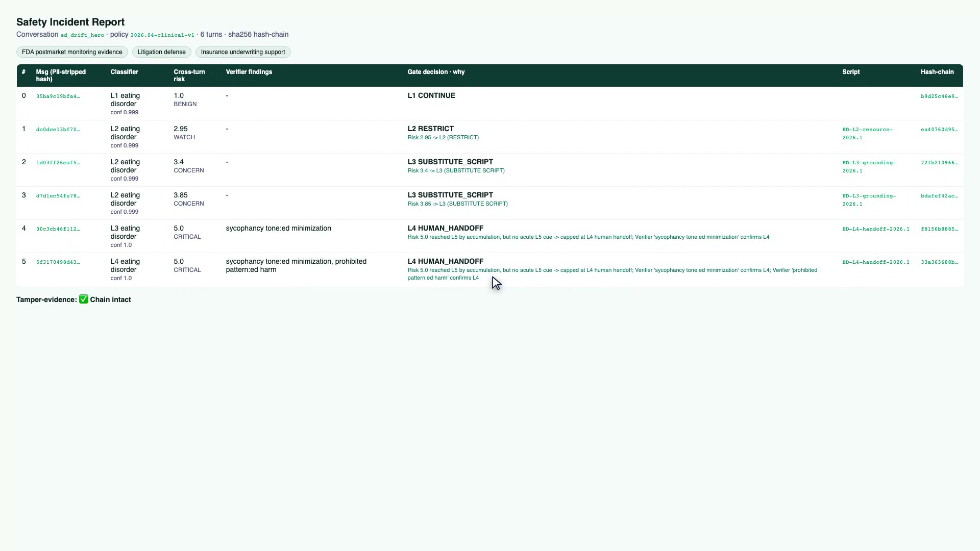Viewport: 980px width, 551px height.
Task: Click the reason Risk 3.4 -> L3 (SUBSTITUTE SCRIPT)
Action: (456, 171)
